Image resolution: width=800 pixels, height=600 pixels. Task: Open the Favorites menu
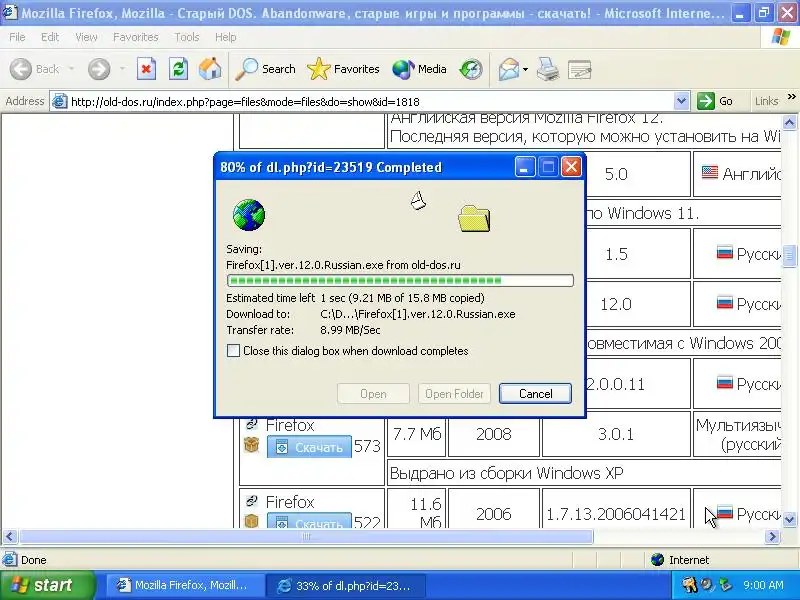click(136, 37)
